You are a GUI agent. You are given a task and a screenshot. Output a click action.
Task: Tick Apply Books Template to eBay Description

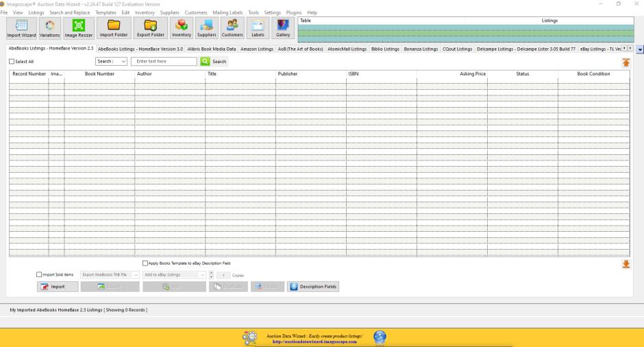(x=145, y=263)
